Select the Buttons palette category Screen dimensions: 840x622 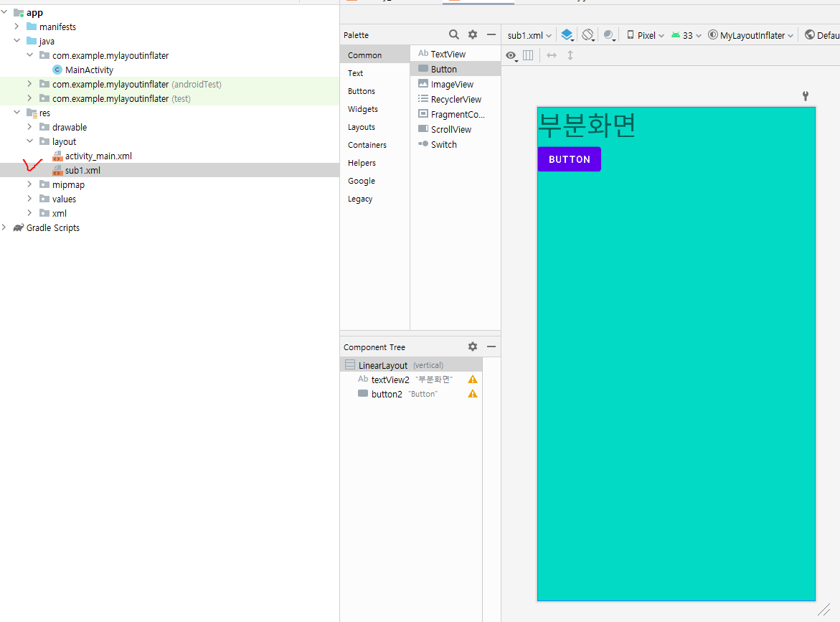(x=374, y=91)
